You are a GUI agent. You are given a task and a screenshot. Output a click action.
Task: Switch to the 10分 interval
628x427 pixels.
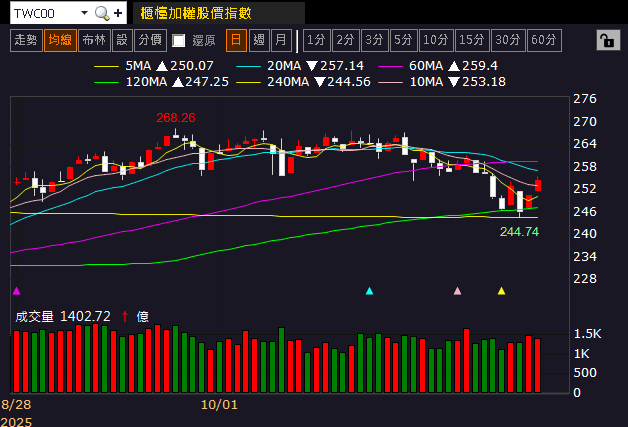tap(436, 40)
